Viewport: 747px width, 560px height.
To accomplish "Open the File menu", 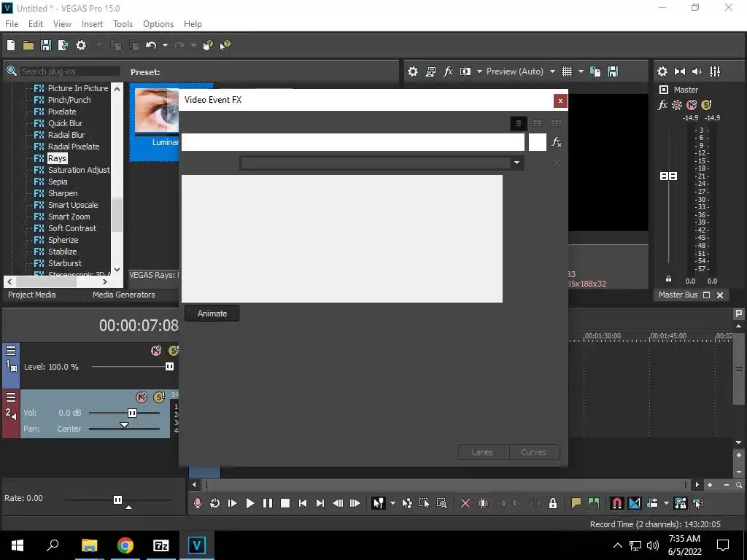I will (x=12, y=24).
